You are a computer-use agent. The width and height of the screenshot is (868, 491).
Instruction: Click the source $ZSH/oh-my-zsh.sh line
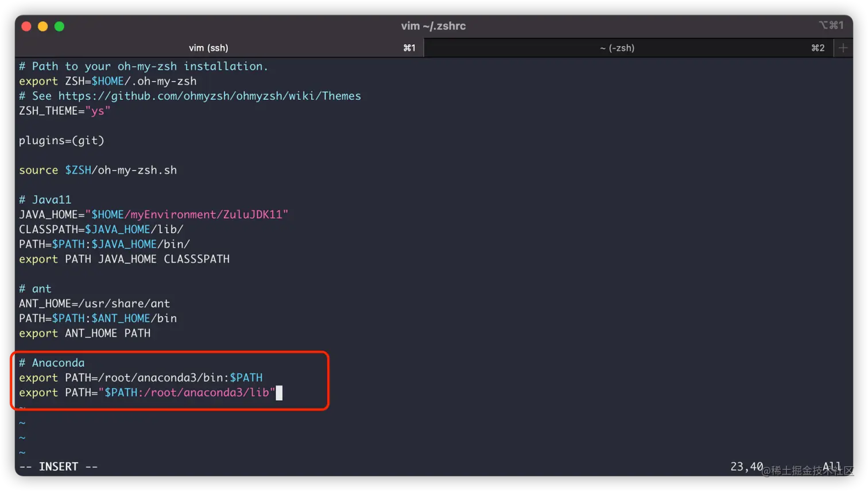point(98,171)
